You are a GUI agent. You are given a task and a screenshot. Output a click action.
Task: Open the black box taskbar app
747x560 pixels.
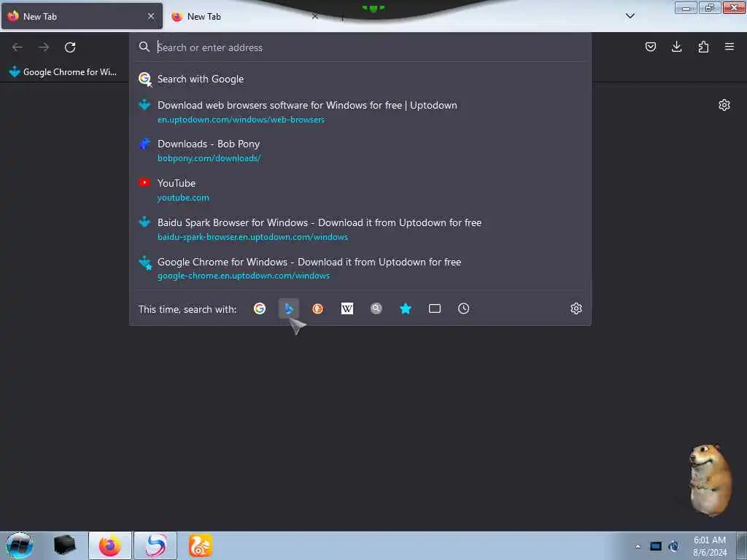64,545
